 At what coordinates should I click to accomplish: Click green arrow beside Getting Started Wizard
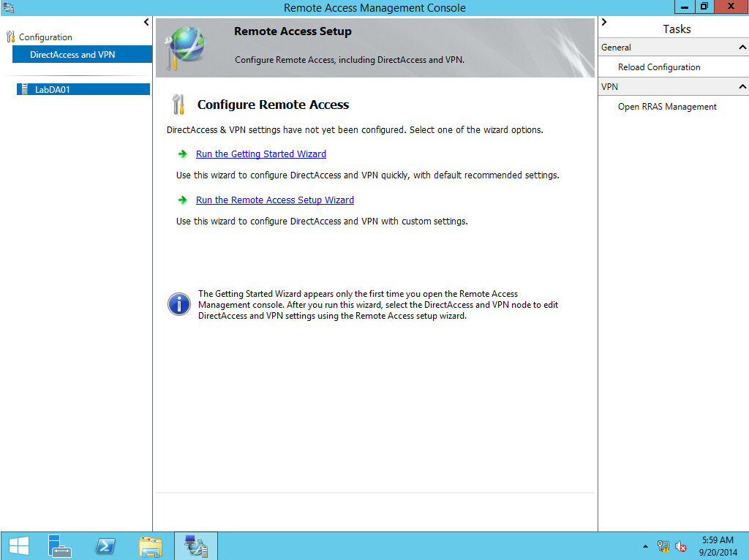point(182,154)
